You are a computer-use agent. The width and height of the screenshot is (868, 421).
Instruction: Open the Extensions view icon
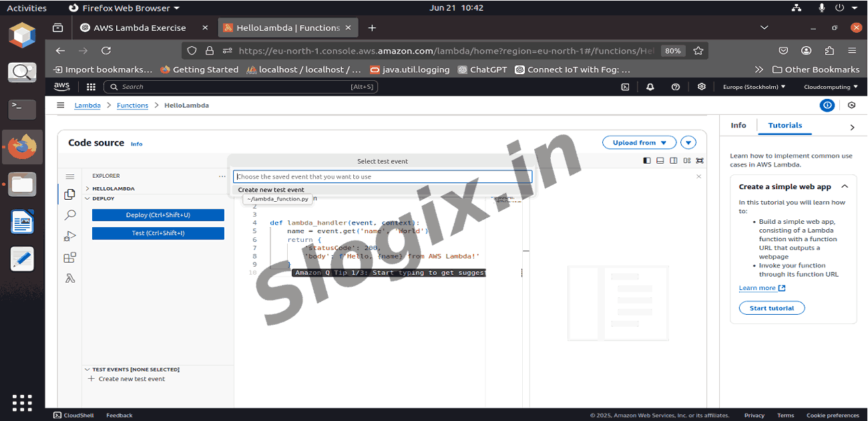[69, 257]
